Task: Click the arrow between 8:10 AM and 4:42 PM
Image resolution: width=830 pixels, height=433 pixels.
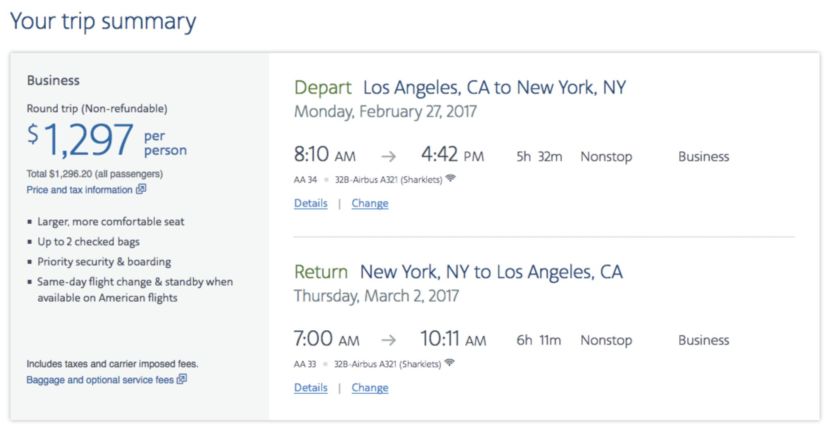Action: pyautogui.click(x=388, y=157)
